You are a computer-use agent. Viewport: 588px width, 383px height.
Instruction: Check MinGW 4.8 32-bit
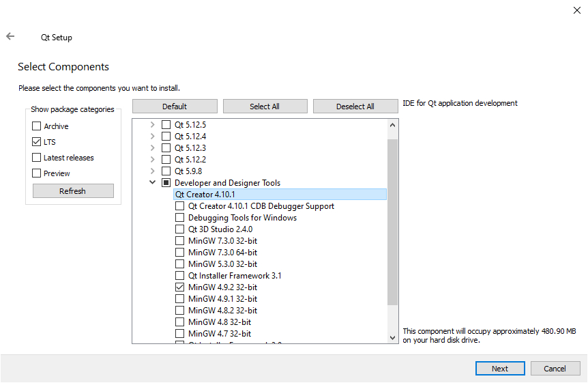tap(179, 322)
